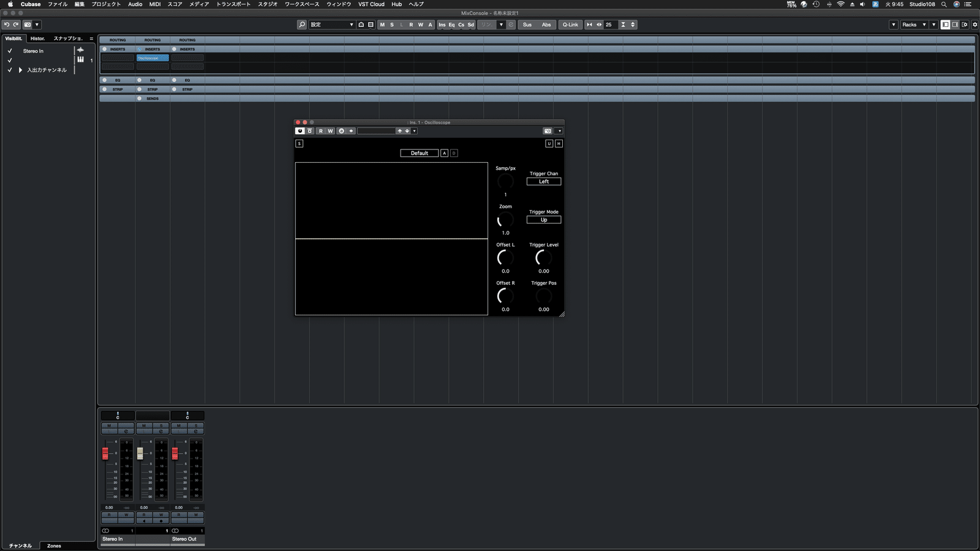Screen dimensions: 980x551
Task: Click the Default preset field in Oscilloscope
Action: [x=420, y=153]
